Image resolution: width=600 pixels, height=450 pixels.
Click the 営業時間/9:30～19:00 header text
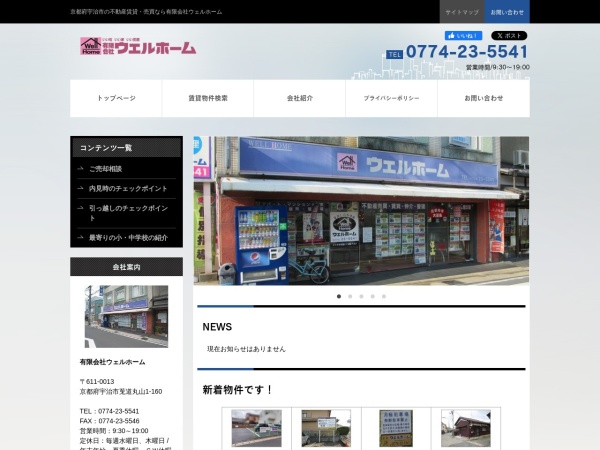tap(497, 67)
